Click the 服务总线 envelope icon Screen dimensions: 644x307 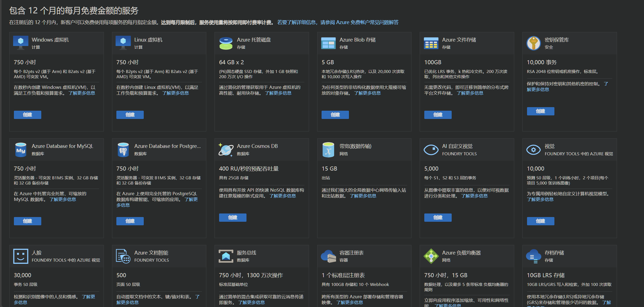pos(226,256)
